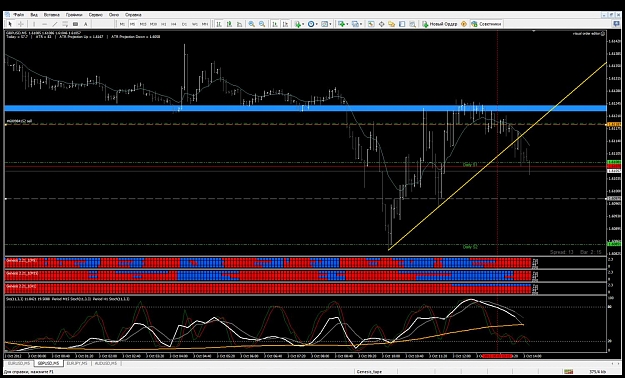Set timeframe to M1
Viewport: 625px width, 378px height.
tap(122, 24)
